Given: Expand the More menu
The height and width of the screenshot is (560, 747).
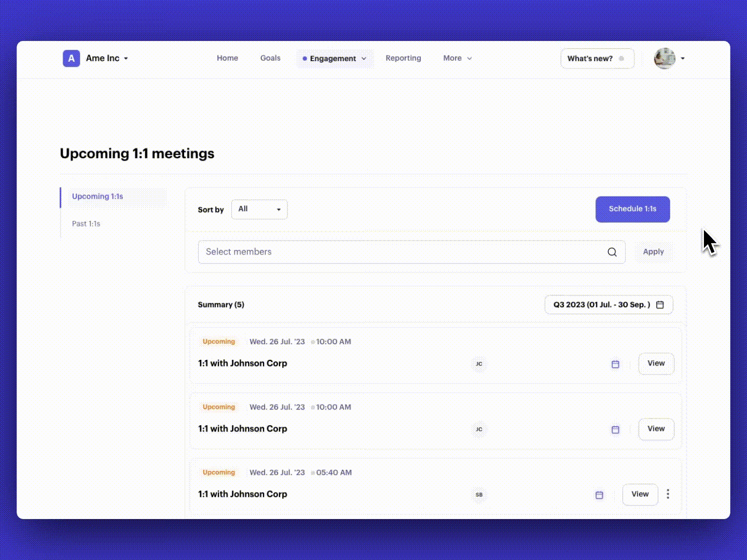Looking at the screenshot, I should point(458,58).
